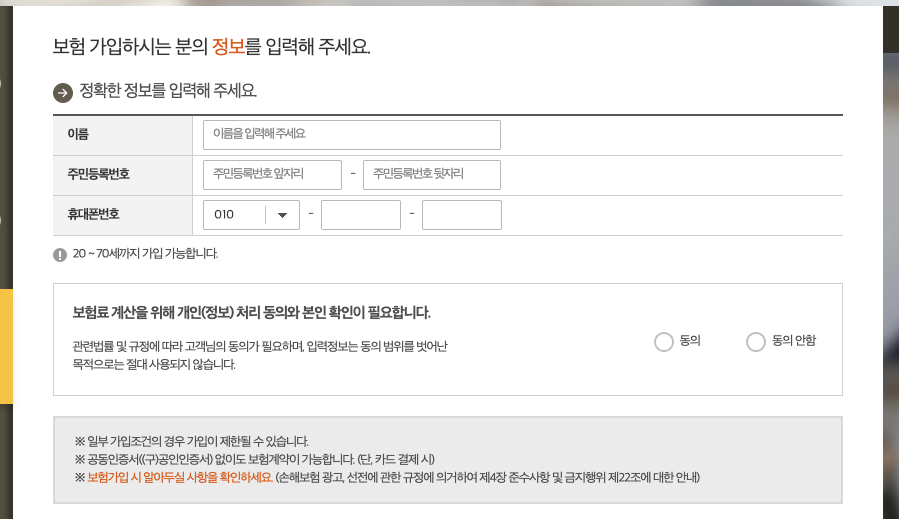Viewport: 899px width, 519px height.
Task: Focus the 주민등록번호 뒷자리 field
Action: (x=432, y=175)
